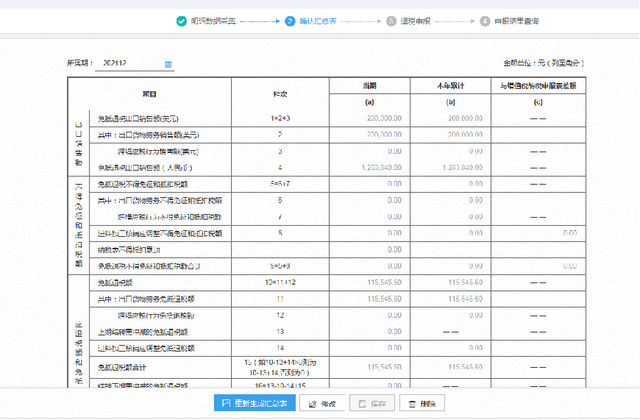Click the 上期结转需冲减的免抵退税额 row label

tap(142, 332)
